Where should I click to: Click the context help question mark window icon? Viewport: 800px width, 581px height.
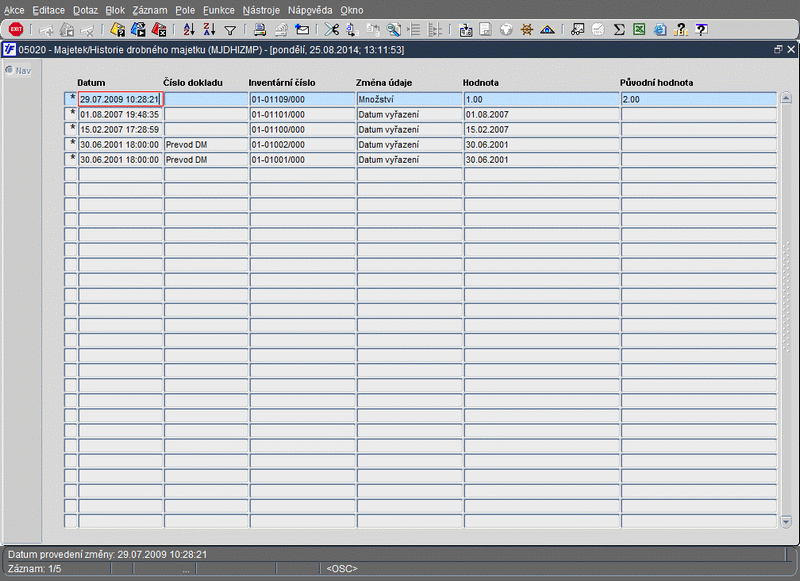pos(702,30)
